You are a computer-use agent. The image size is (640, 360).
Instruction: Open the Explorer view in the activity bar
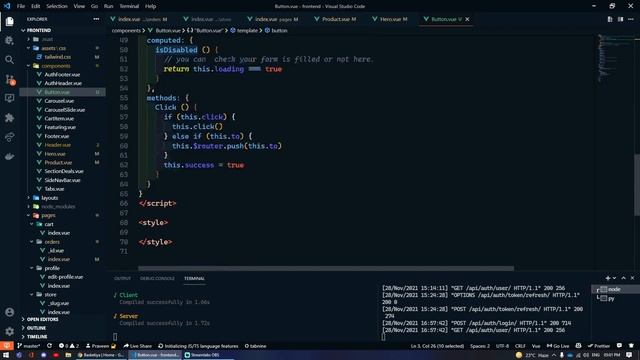[x=10, y=21]
